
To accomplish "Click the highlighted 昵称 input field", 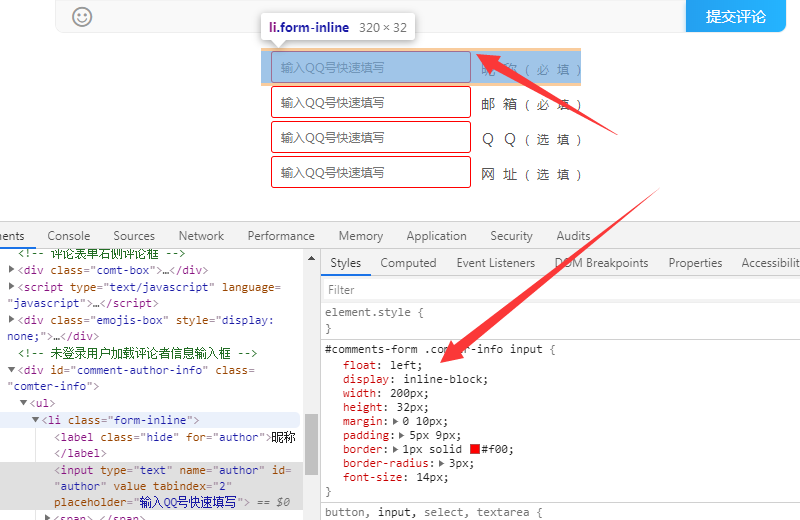I will [371, 67].
